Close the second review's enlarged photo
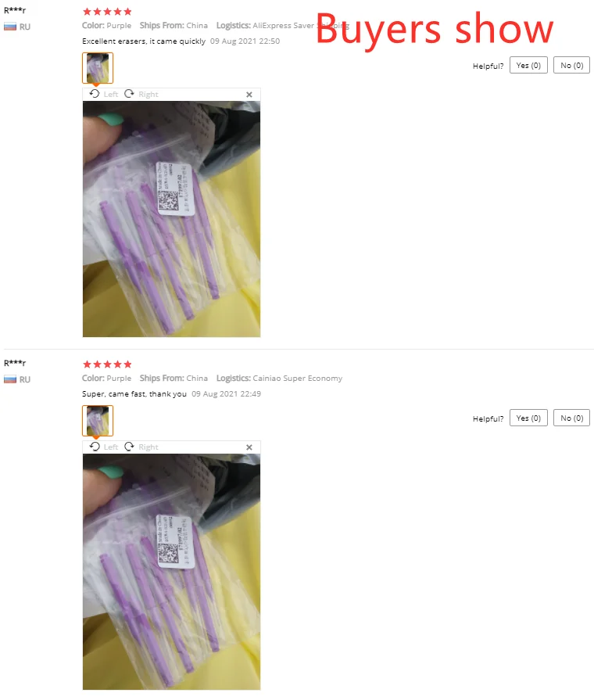 249,447
